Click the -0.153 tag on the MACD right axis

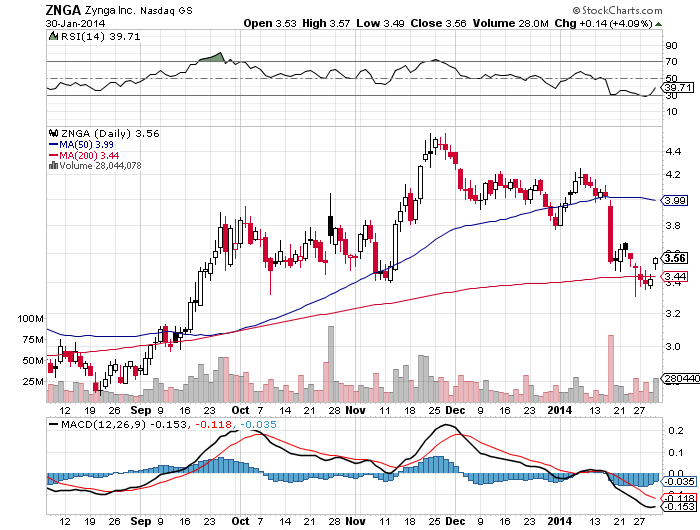[x=679, y=507]
